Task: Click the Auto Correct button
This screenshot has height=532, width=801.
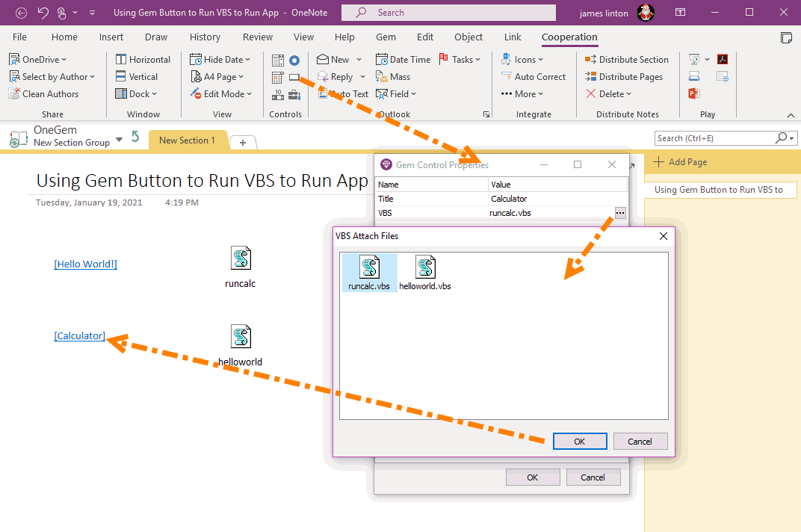Action: [x=534, y=77]
